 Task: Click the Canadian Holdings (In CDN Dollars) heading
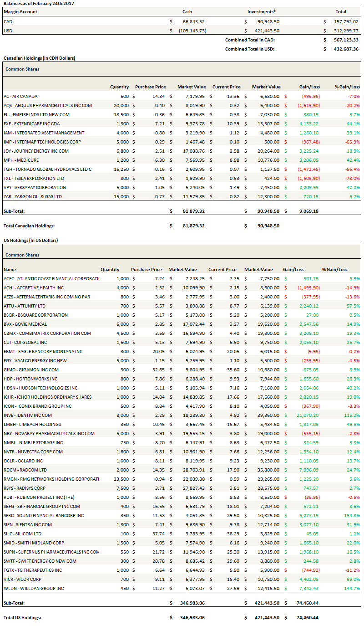point(39,58)
